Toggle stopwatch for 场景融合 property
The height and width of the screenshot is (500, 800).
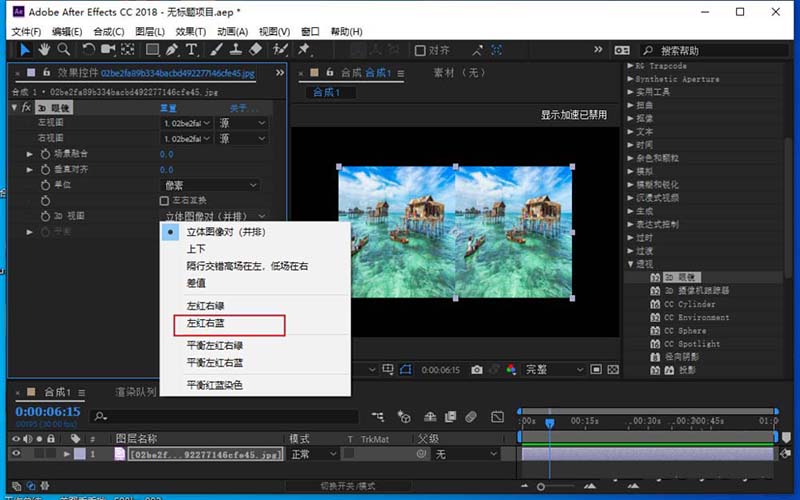tap(45, 154)
